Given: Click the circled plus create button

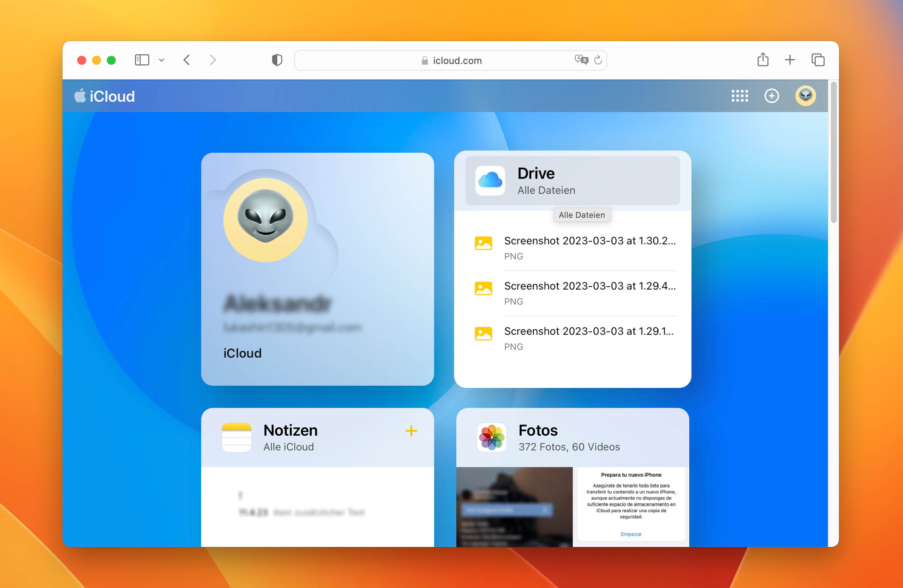Looking at the screenshot, I should point(771,96).
